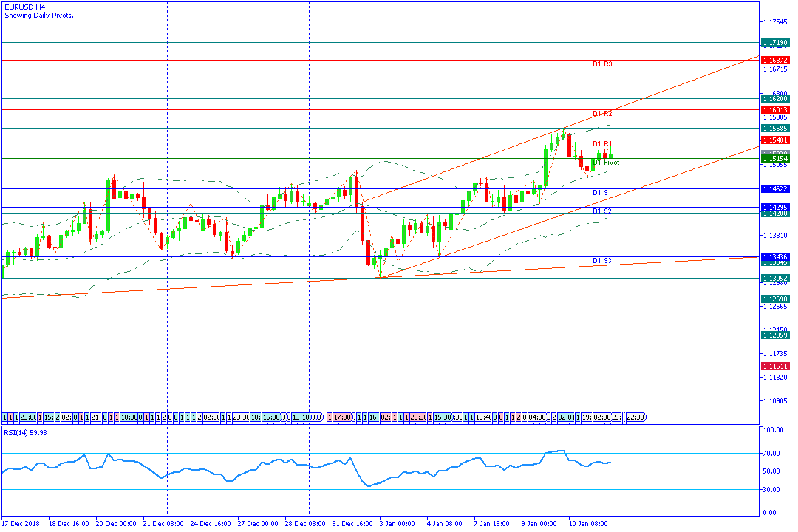
Task: Click the D1 S3 support label
Action: pos(601,261)
